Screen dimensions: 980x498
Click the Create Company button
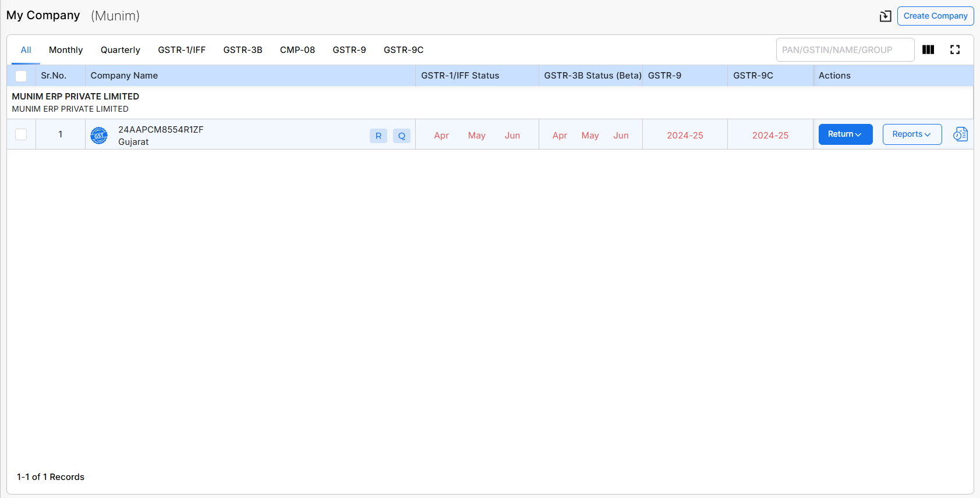[935, 16]
